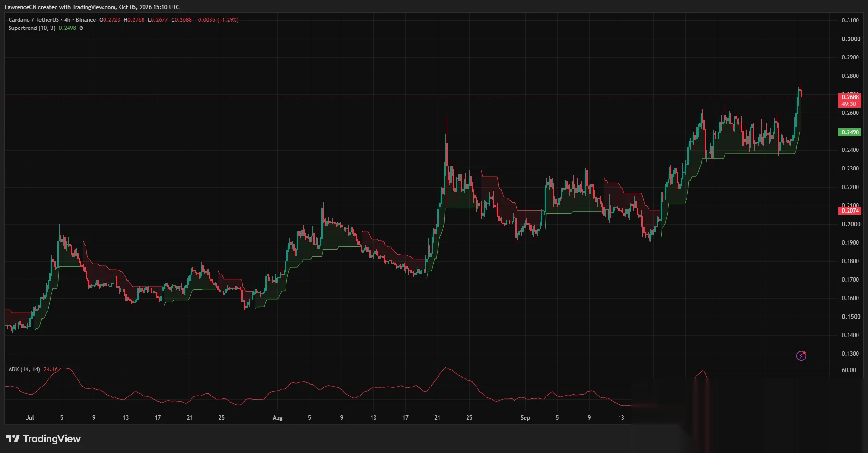This screenshot has height=453, width=868.
Task: Click the green Supertrend legend value 0.2498
Action: (x=67, y=28)
